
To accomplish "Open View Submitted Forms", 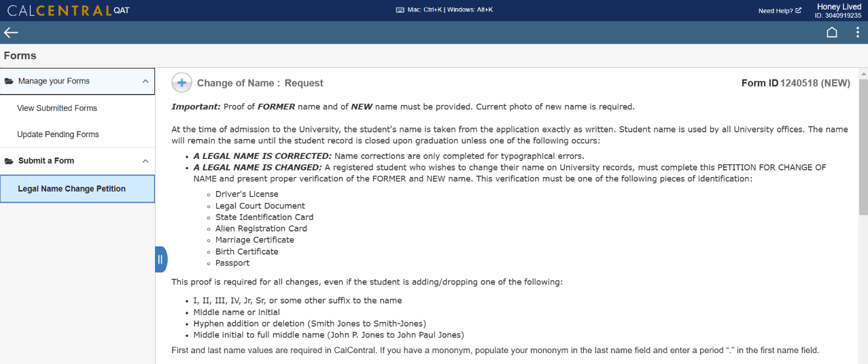I will coord(57,108).
